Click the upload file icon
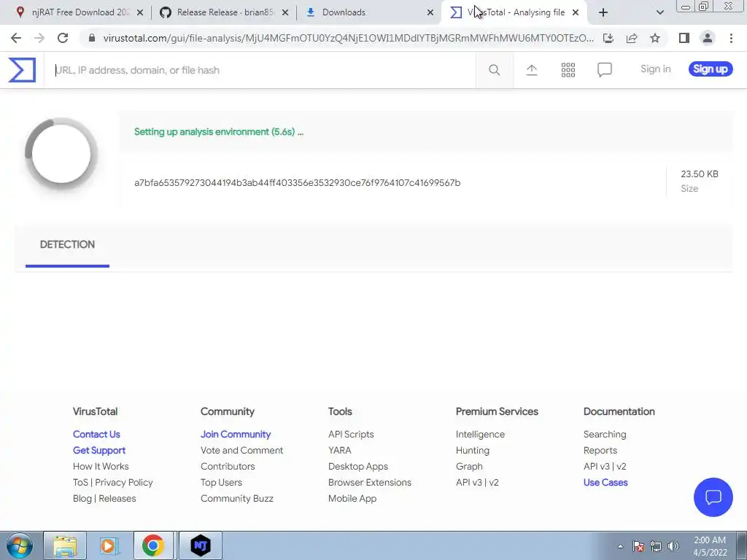The width and height of the screenshot is (747, 560). [532, 70]
